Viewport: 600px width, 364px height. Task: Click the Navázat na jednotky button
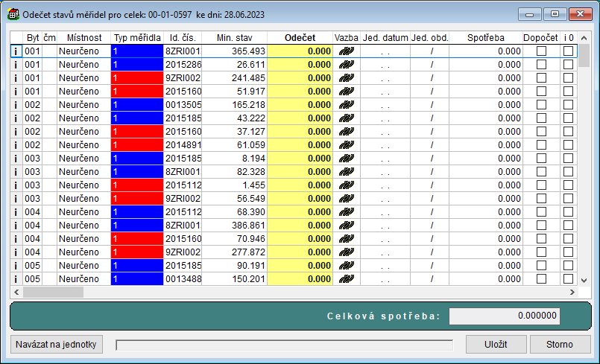(x=57, y=344)
